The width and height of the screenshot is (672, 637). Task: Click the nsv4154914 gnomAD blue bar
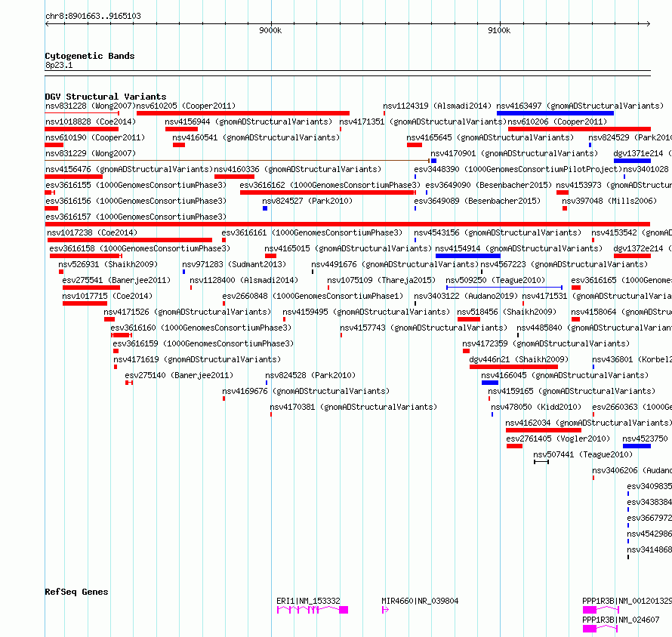tap(468, 256)
